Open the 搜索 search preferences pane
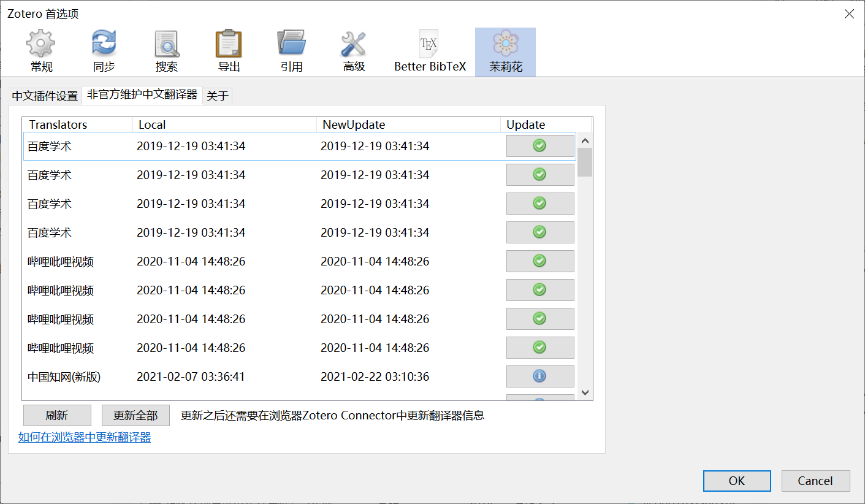This screenshot has width=865, height=504. tap(167, 52)
